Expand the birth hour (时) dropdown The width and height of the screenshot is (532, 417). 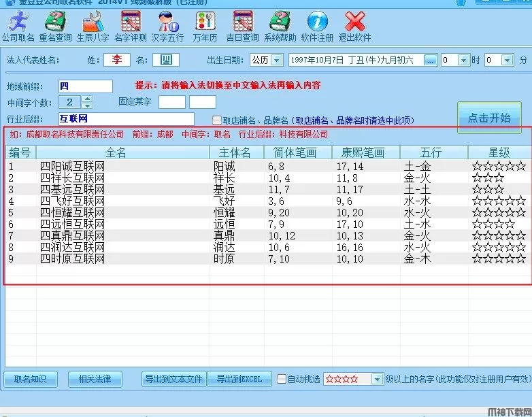(464, 60)
